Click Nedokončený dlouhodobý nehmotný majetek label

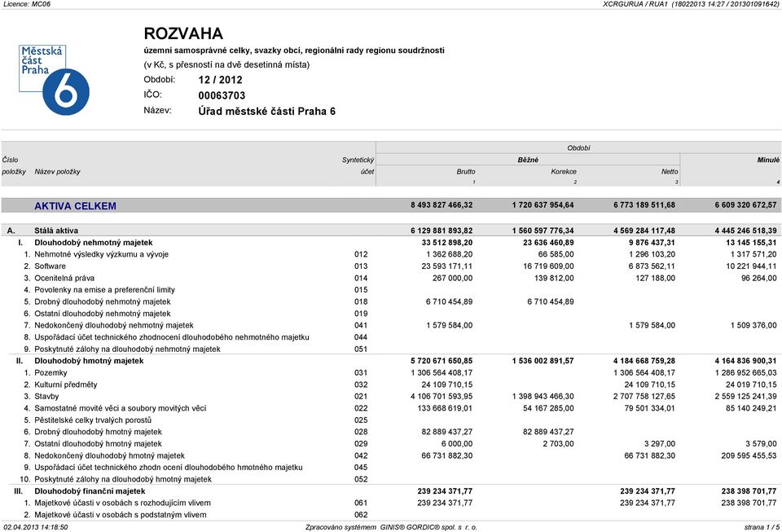114,326
